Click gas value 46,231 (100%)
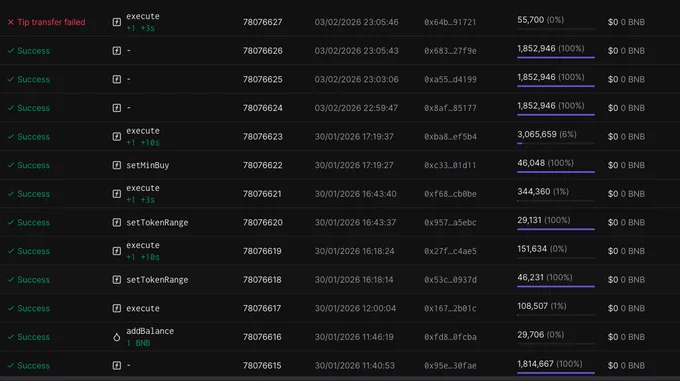 click(x=544, y=277)
